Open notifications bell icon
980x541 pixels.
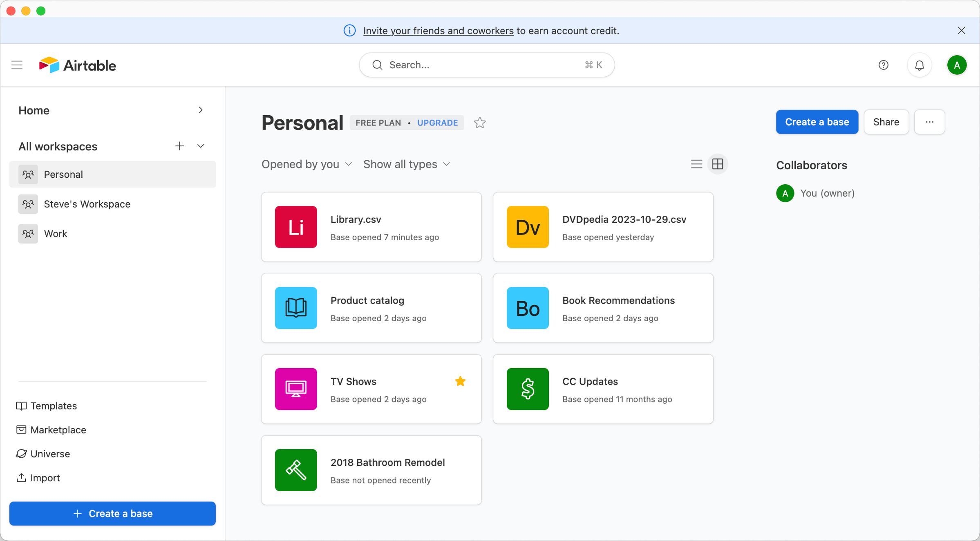[919, 65]
